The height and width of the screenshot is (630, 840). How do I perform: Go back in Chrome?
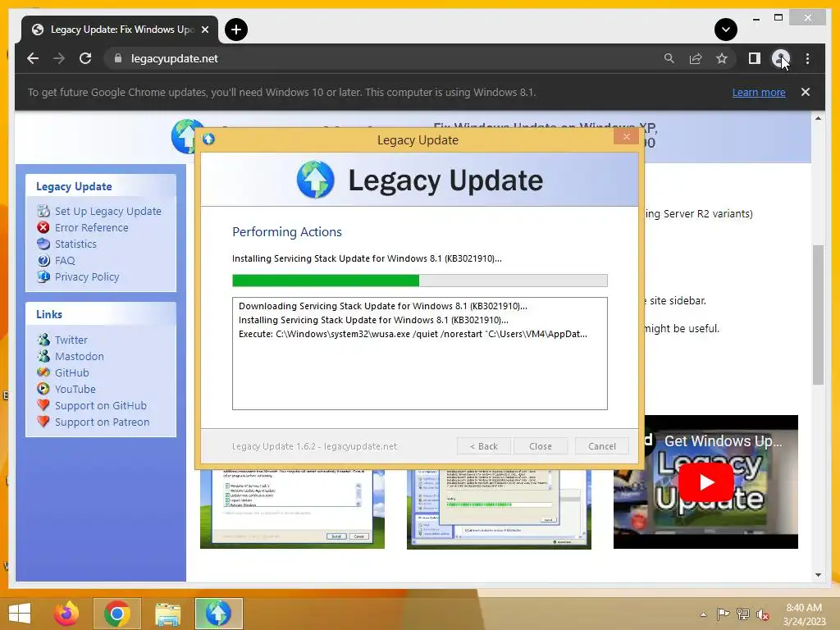(33, 58)
